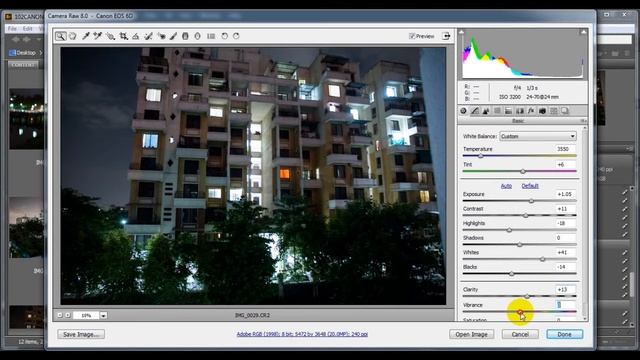The width and height of the screenshot is (640, 360).
Task: Click the Whites slider handle
Action: pos(542,259)
